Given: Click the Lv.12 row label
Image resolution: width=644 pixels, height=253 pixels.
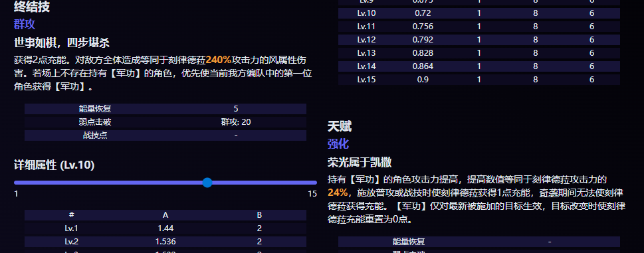Looking at the screenshot, I should (x=366, y=40).
